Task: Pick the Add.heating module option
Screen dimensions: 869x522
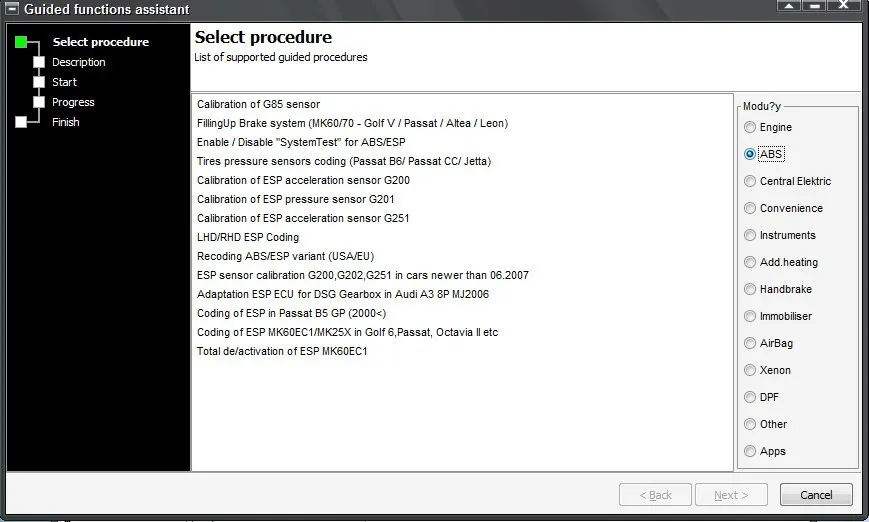Action: coord(750,262)
